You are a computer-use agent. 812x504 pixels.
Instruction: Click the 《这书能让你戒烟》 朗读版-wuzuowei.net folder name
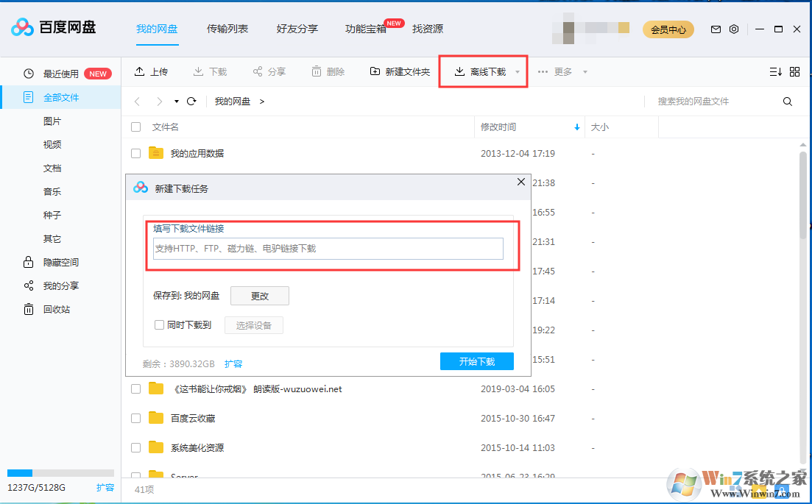click(x=256, y=389)
